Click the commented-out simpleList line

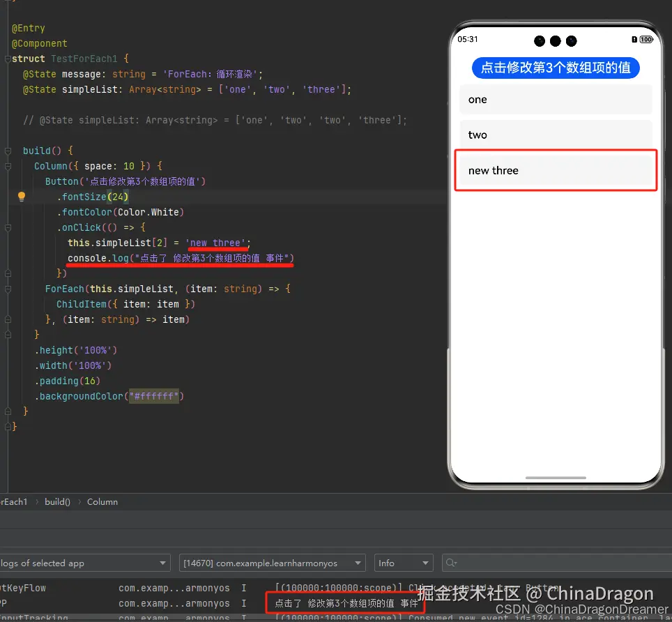pyautogui.click(x=215, y=120)
